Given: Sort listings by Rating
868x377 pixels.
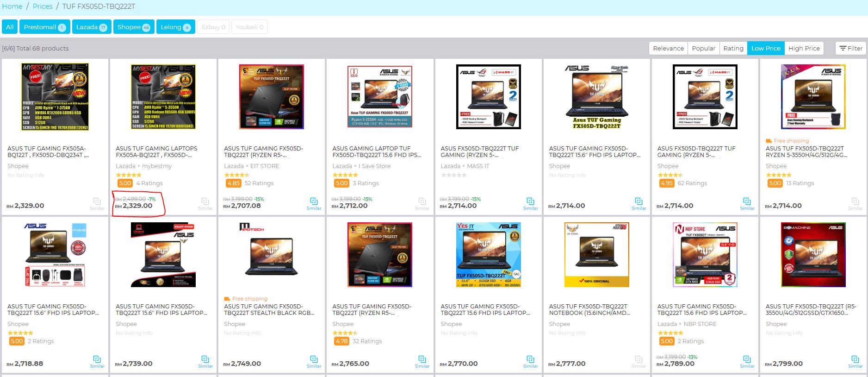Looking at the screenshot, I should pos(733,48).
